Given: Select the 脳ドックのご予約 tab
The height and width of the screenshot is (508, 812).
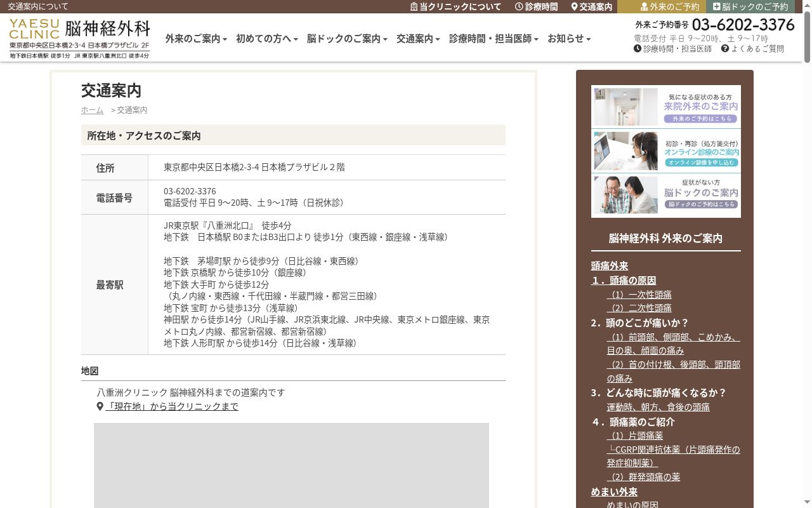Looking at the screenshot, I should pos(750,6).
